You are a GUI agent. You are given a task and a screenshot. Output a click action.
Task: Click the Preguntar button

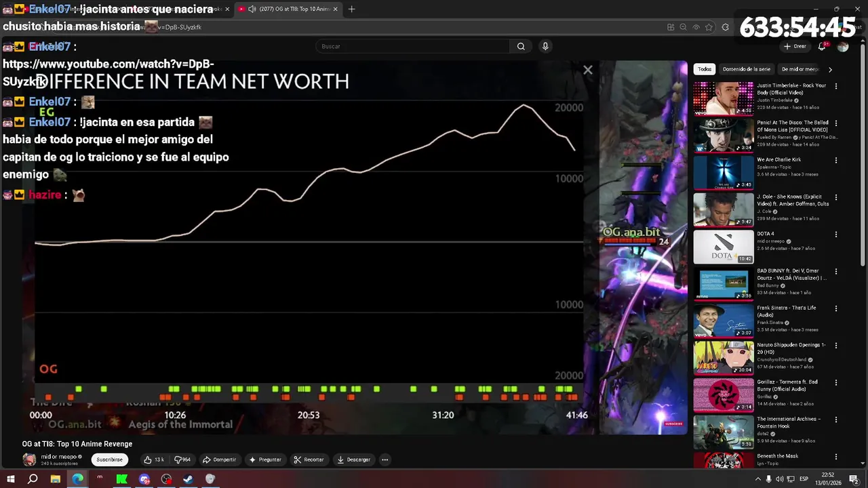point(265,460)
